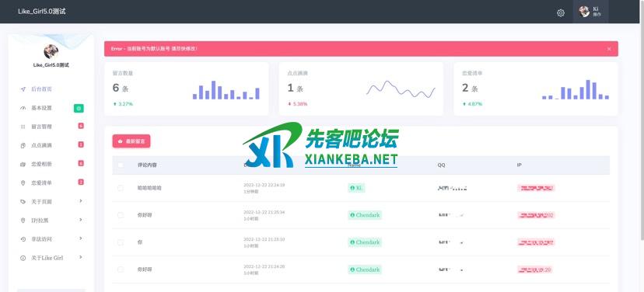
Task: Check the box for the 哈哈哈哈哈 comment
Action: 121,188
